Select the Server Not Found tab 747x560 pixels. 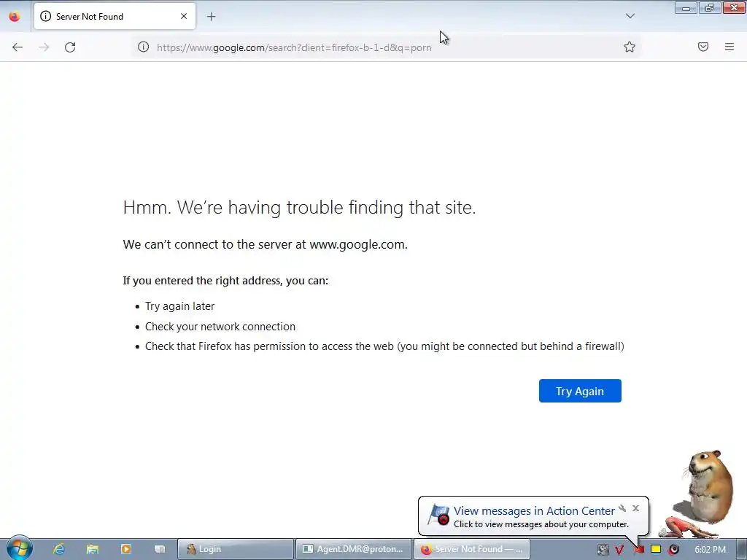(115, 16)
